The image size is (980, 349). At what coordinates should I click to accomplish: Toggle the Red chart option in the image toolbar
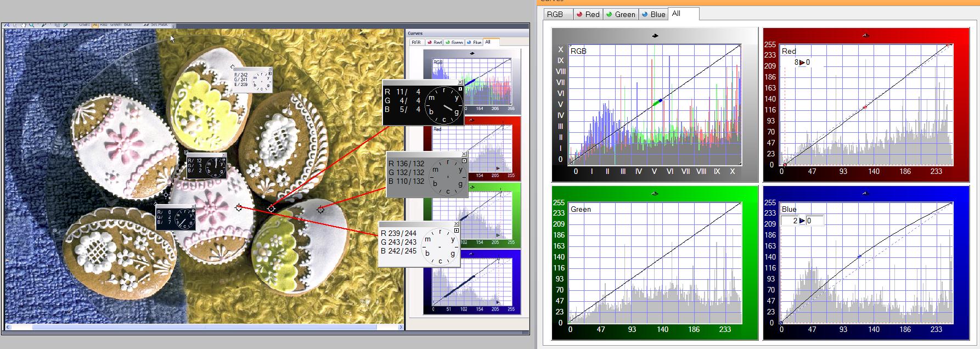coord(104,25)
